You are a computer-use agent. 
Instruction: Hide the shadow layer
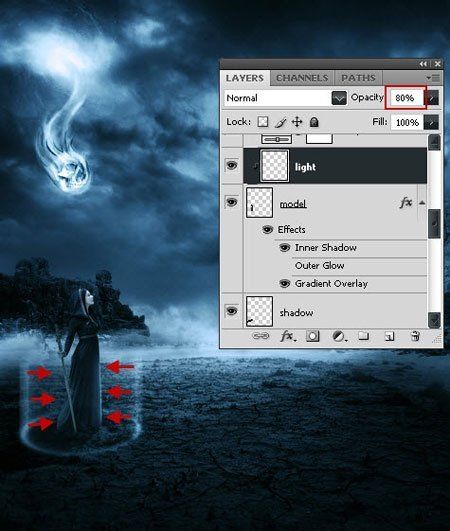tap(232, 311)
